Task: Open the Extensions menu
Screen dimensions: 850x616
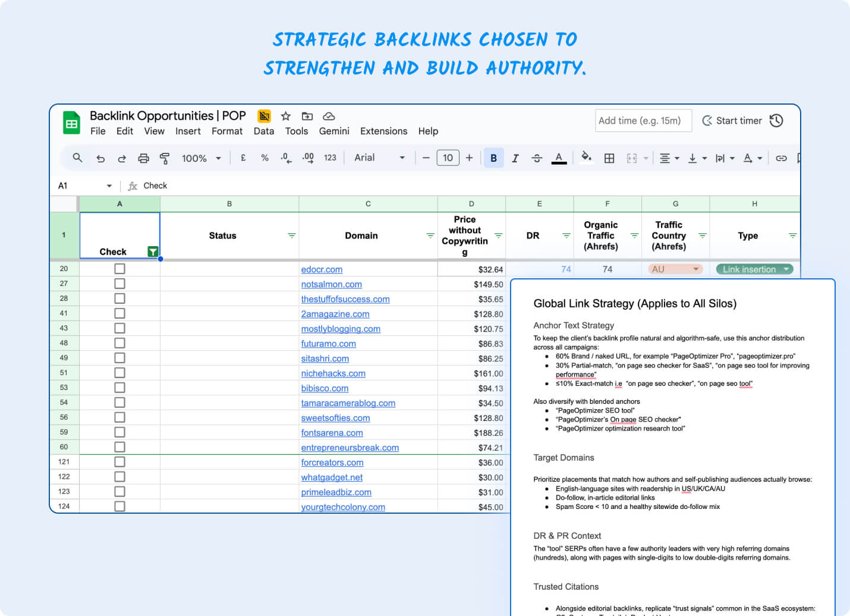Action: click(x=383, y=131)
